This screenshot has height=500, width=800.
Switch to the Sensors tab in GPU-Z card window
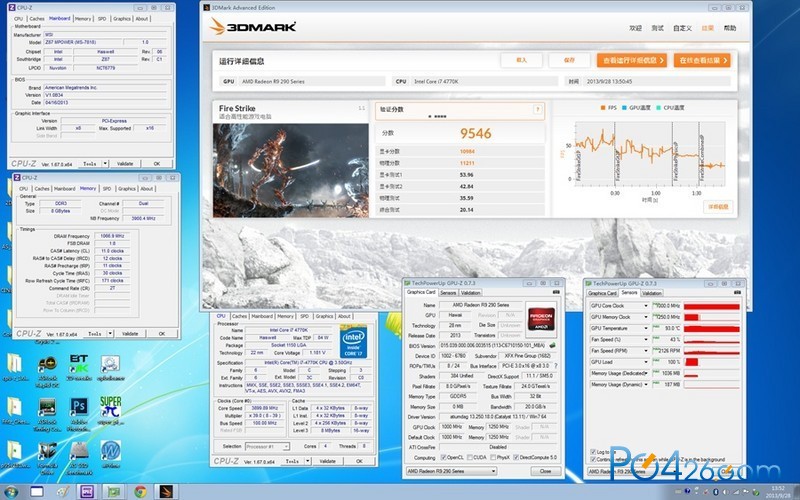click(448, 293)
